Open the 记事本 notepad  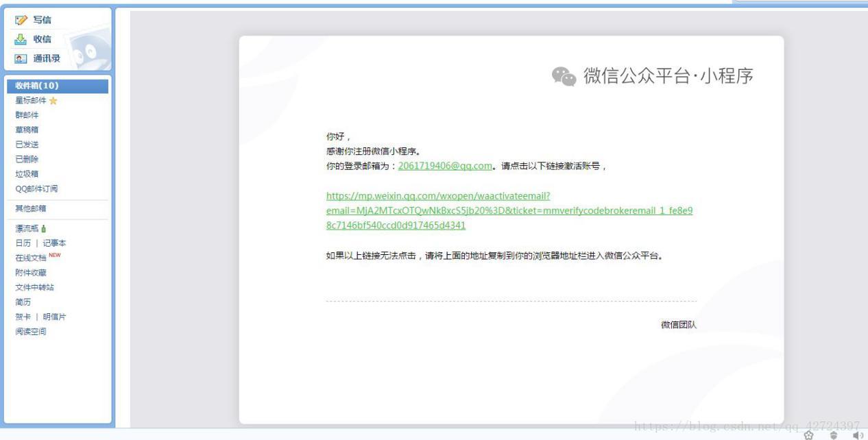(55, 243)
